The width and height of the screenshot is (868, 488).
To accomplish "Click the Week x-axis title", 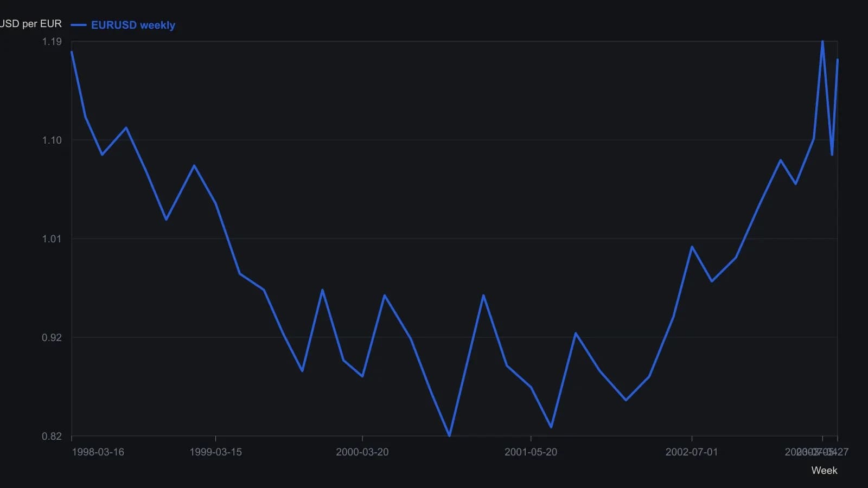I will tap(825, 471).
